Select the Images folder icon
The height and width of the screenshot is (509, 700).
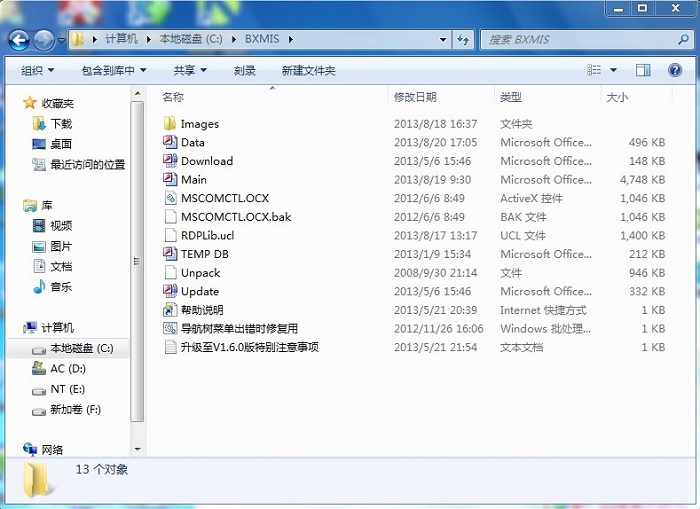[x=170, y=123]
